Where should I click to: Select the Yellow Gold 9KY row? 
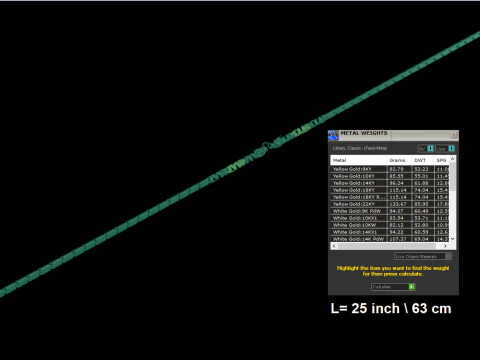click(x=390, y=169)
